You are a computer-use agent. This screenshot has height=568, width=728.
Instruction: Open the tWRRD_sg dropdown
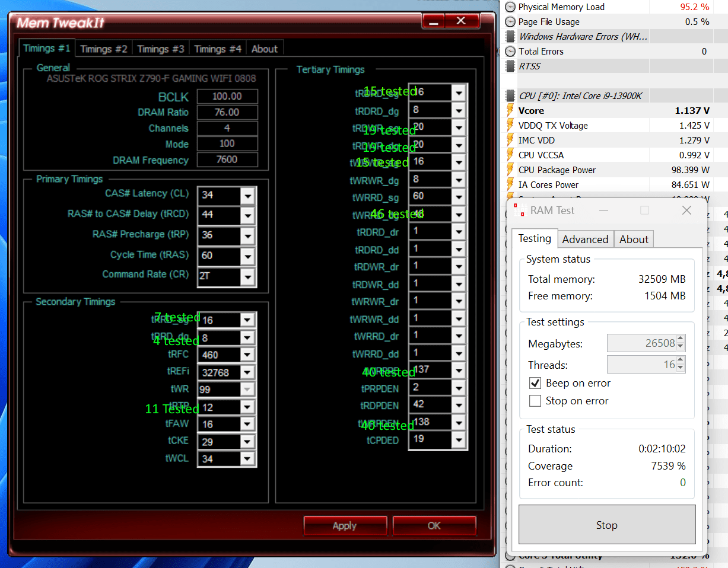pos(459,197)
